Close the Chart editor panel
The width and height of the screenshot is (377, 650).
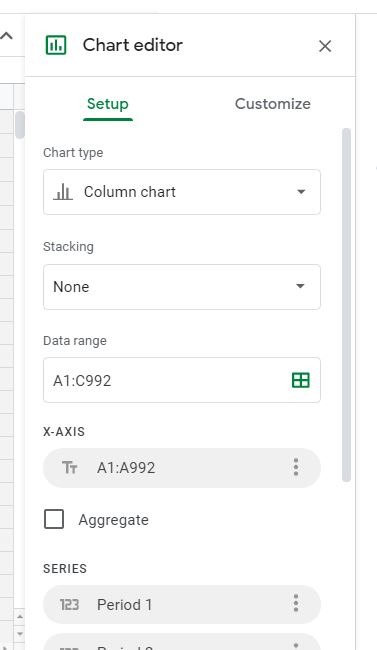coord(325,46)
